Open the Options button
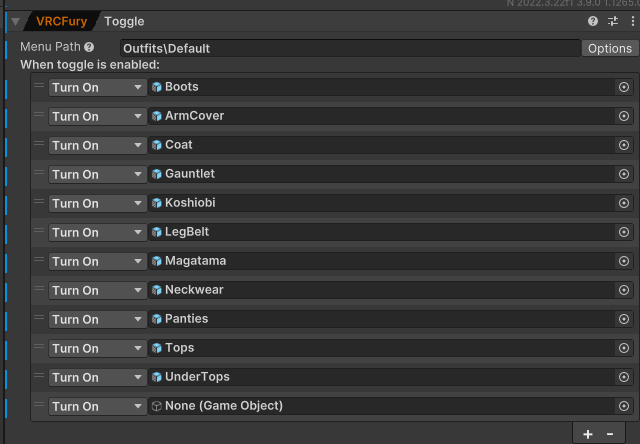The width and height of the screenshot is (640, 444). coord(610,48)
